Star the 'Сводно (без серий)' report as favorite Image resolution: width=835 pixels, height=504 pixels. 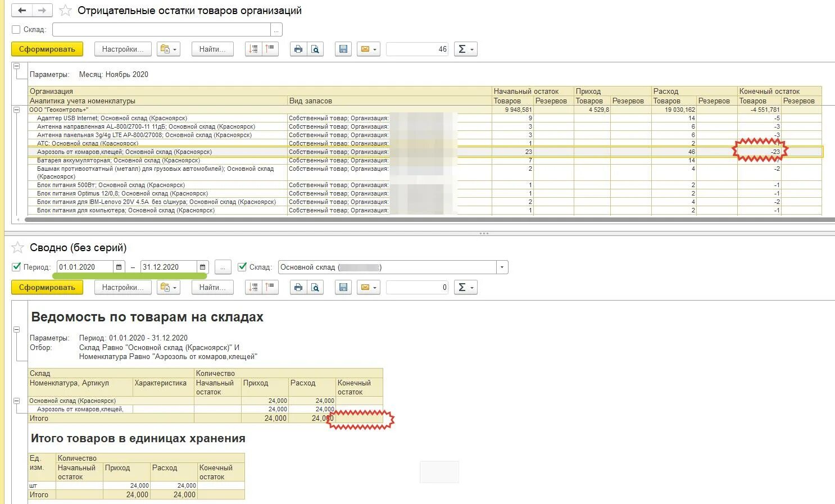(18, 247)
